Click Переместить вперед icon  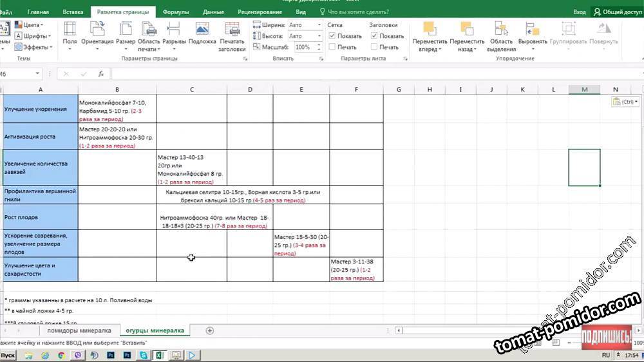click(x=430, y=36)
